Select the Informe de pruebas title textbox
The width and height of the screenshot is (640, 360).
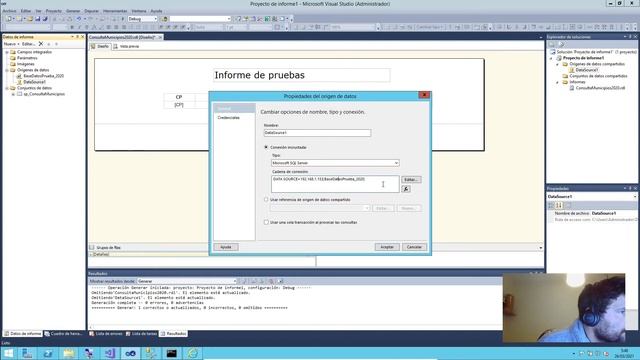click(302, 75)
